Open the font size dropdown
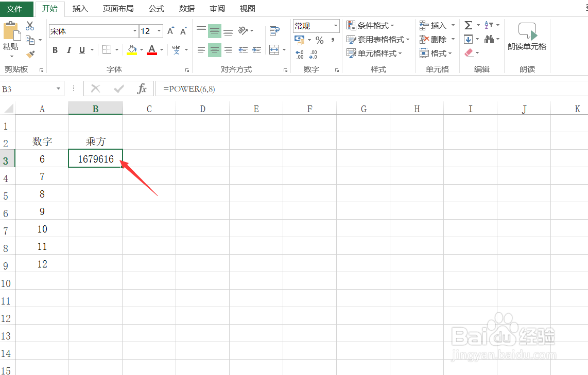The width and height of the screenshot is (588, 375). pyautogui.click(x=159, y=31)
